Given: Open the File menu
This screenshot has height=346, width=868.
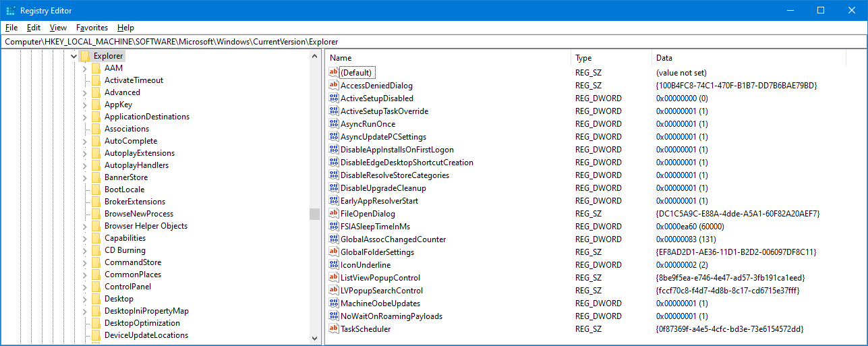Looking at the screenshot, I should (11, 28).
